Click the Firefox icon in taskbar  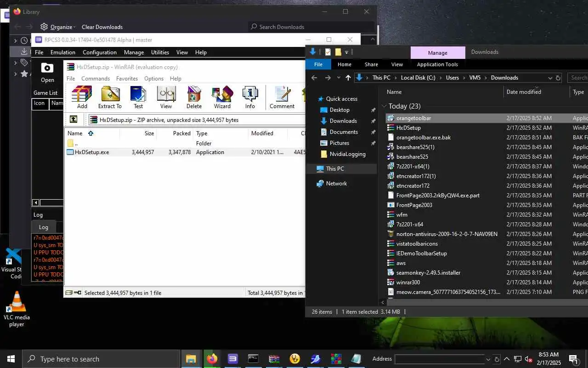(x=212, y=359)
